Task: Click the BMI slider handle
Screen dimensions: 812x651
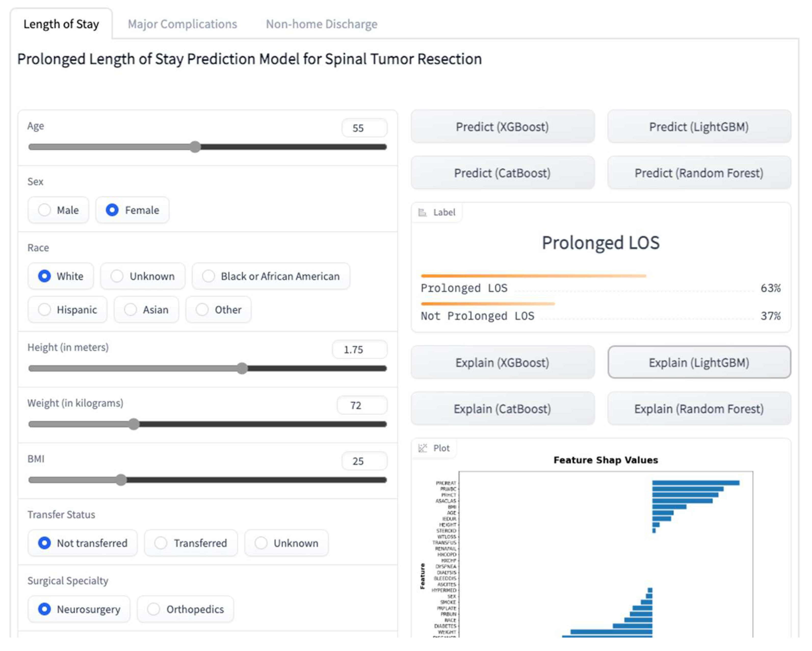Action: point(121,480)
